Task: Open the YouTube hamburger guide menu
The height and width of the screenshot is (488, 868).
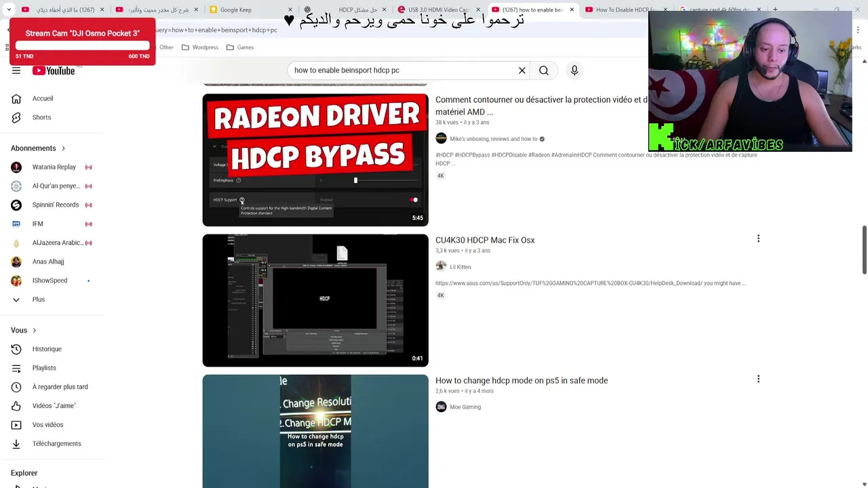Action: [x=16, y=70]
